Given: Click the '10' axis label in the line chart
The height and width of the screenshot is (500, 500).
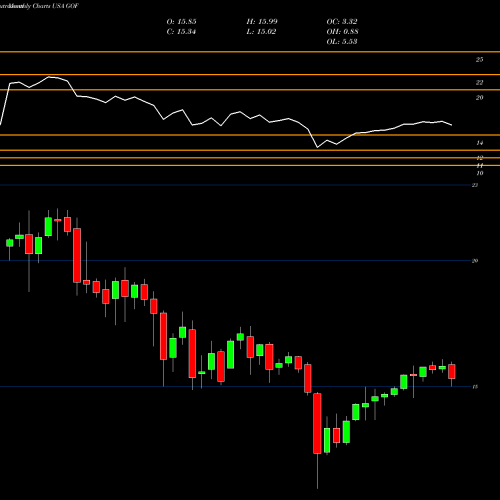Looking at the screenshot, I should tap(480, 173).
